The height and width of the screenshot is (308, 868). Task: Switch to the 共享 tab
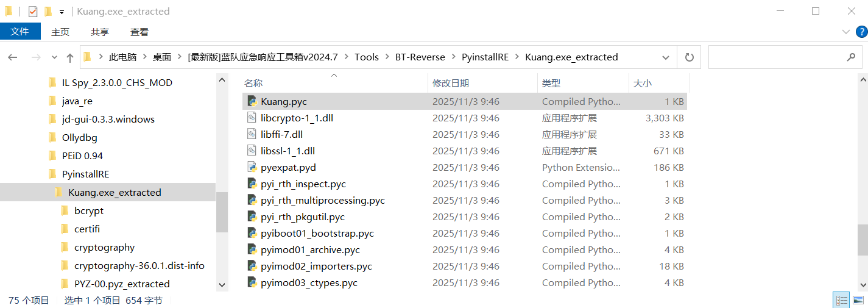[x=100, y=32]
